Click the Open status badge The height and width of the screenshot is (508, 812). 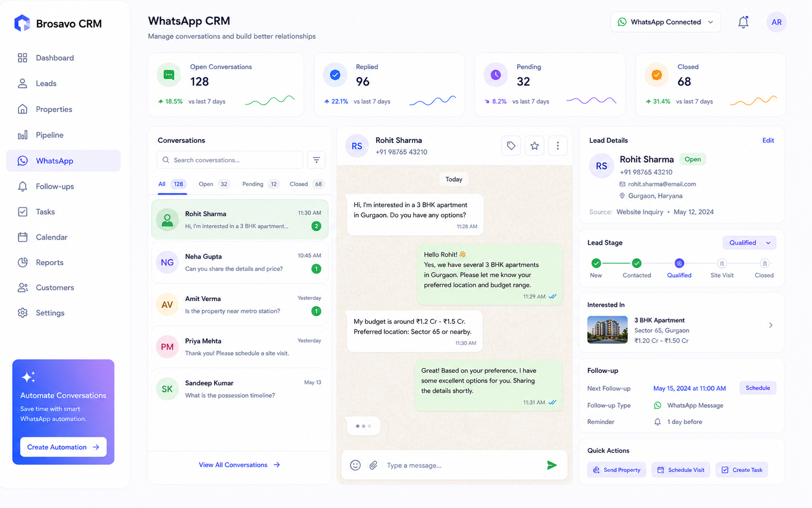[693, 159]
